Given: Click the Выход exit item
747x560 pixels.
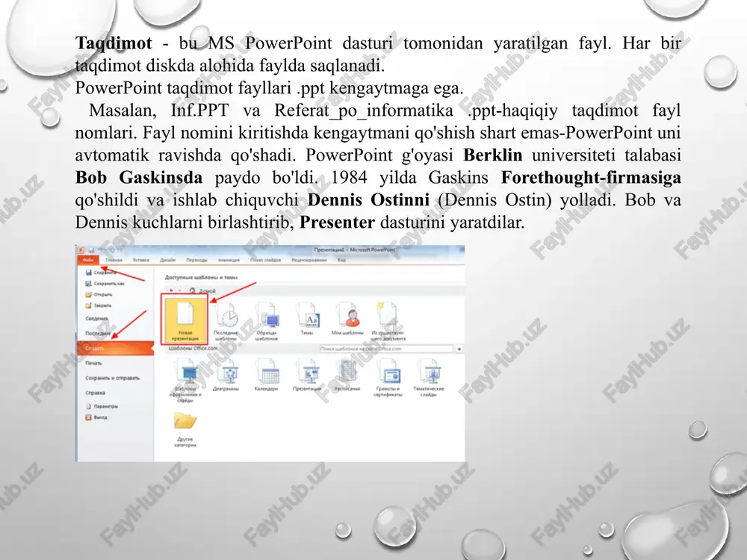Looking at the screenshot, I should [x=96, y=417].
